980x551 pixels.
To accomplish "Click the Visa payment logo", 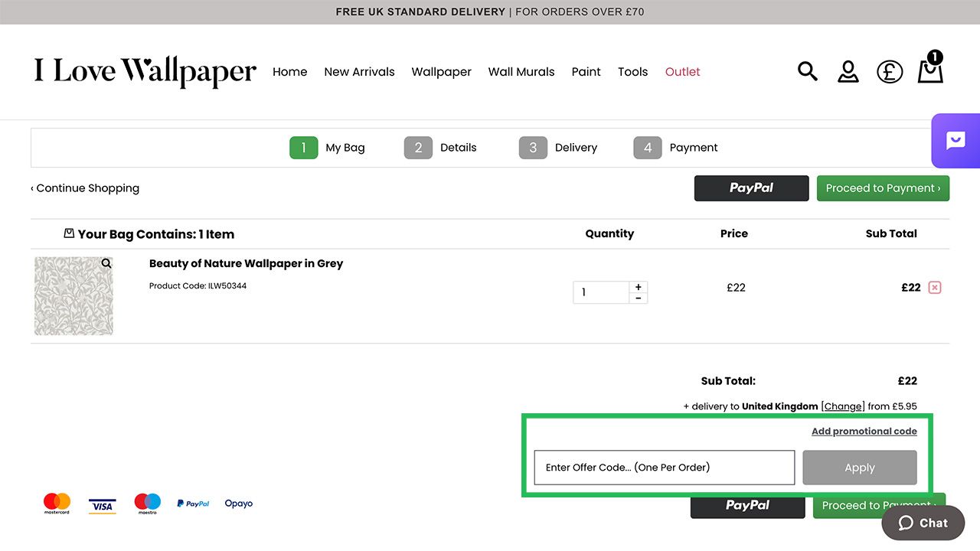I will coord(102,506).
